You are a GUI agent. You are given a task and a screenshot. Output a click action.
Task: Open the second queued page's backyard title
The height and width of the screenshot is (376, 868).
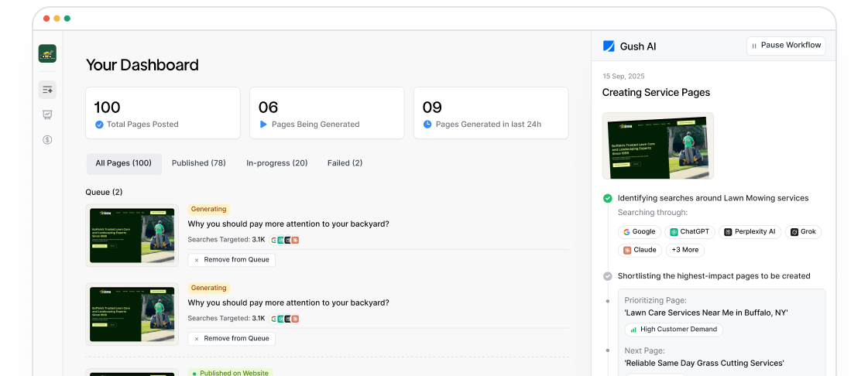[x=288, y=303]
